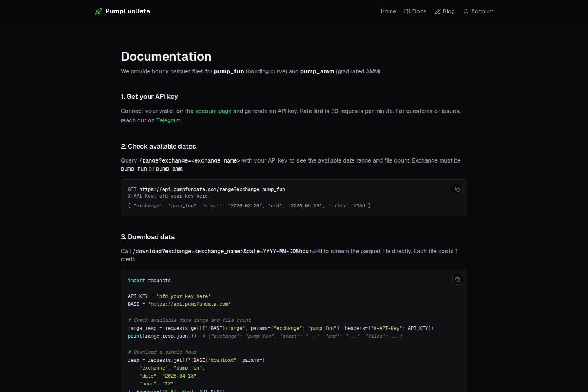Image resolution: width=588 pixels, height=392 pixels.
Task: Follow the green account page link
Action: [213, 111]
